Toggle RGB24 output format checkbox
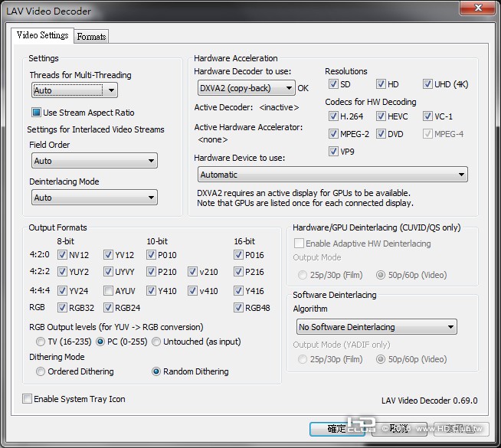The height and width of the screenshot is (448, 501). 108,308
